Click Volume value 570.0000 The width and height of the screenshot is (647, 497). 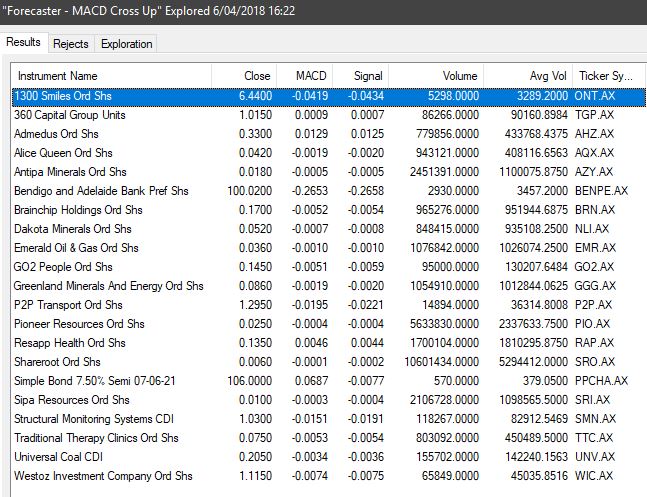[456, 381]
